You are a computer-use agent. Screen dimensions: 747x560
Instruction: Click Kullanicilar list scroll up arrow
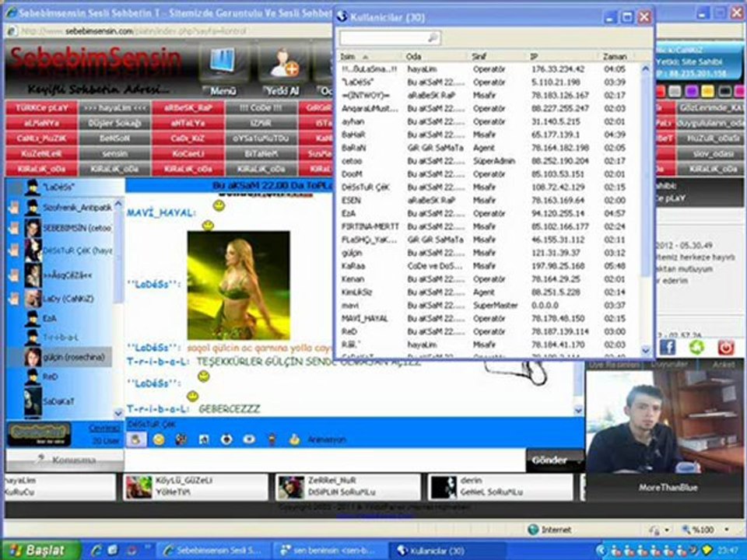tap(646, 69)
